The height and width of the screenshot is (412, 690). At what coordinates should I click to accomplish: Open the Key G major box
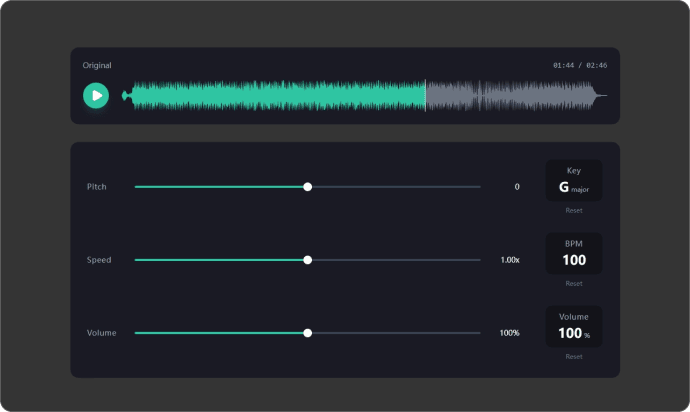574,180
